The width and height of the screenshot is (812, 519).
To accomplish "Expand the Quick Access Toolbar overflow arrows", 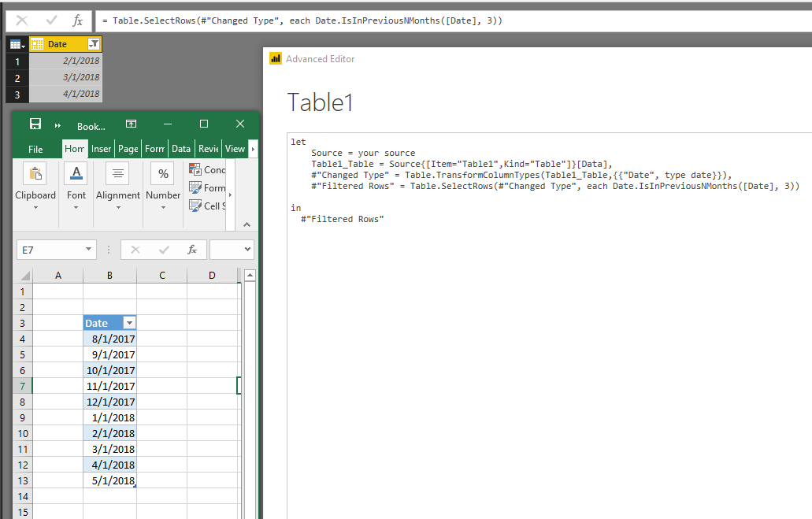I will (57, 125).
